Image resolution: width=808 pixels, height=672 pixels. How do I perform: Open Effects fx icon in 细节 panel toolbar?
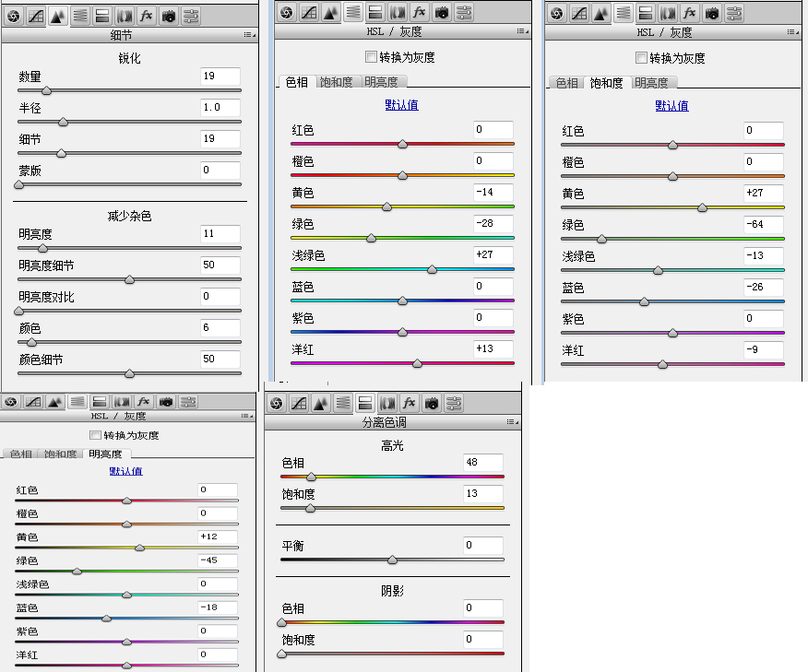(147, 17)
